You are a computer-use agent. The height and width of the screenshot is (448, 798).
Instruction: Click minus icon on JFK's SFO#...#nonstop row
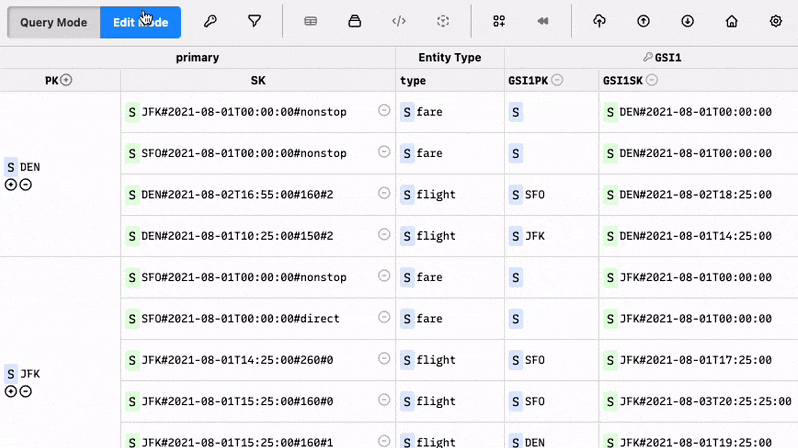(384, 275)
